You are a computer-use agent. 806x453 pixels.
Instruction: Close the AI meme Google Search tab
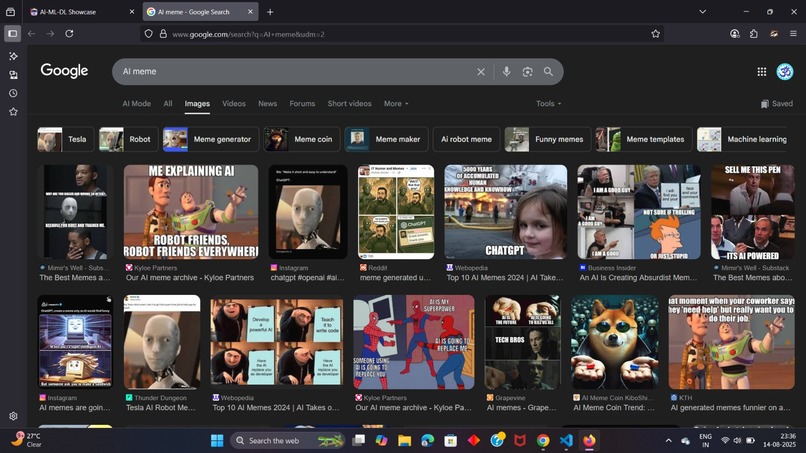(250, 12)
